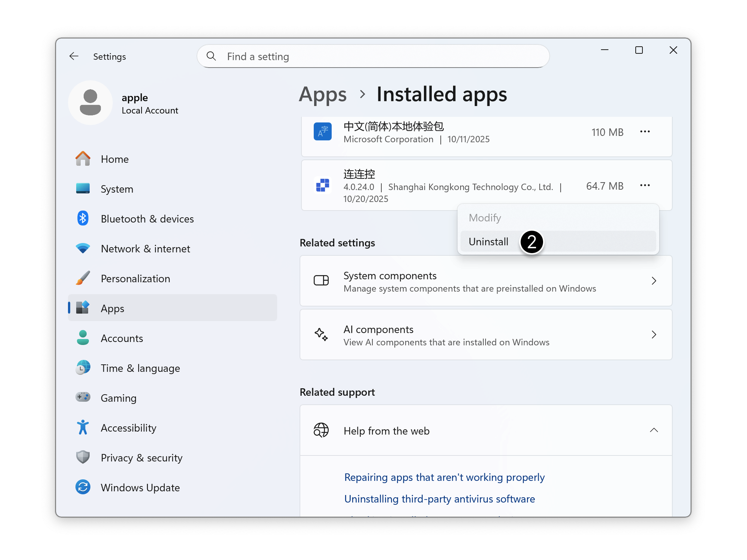
Task: Select the Bluetooth & devices icon
Action: point(83,218)
